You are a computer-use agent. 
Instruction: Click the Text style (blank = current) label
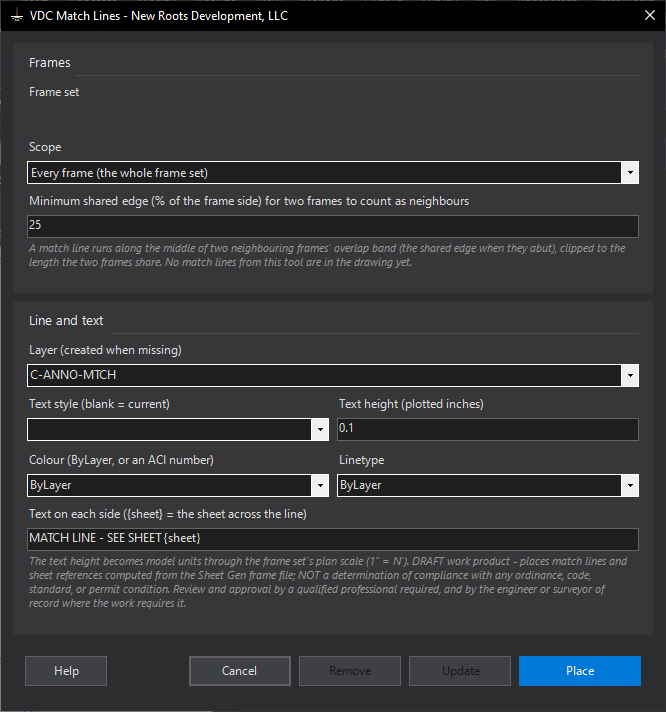[99, 404]
